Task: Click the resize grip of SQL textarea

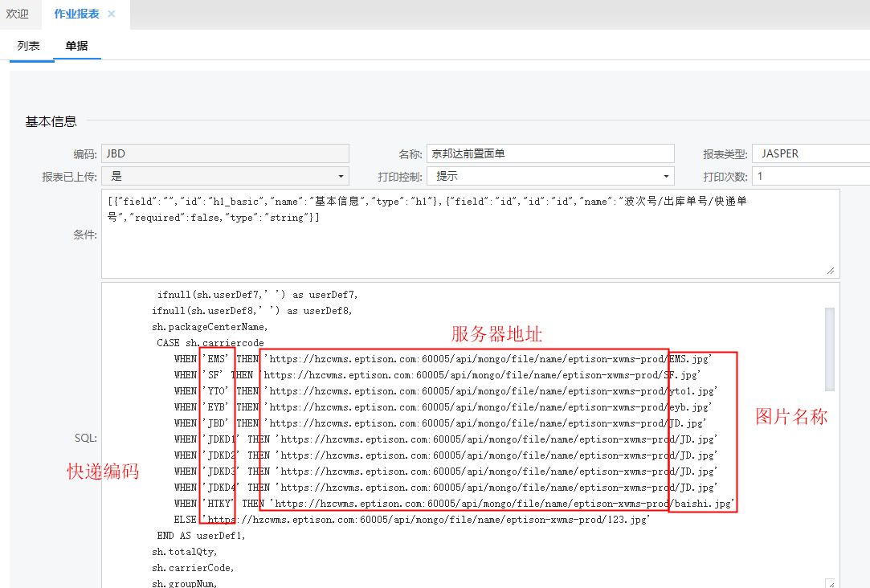Action: tap(830, 583)
